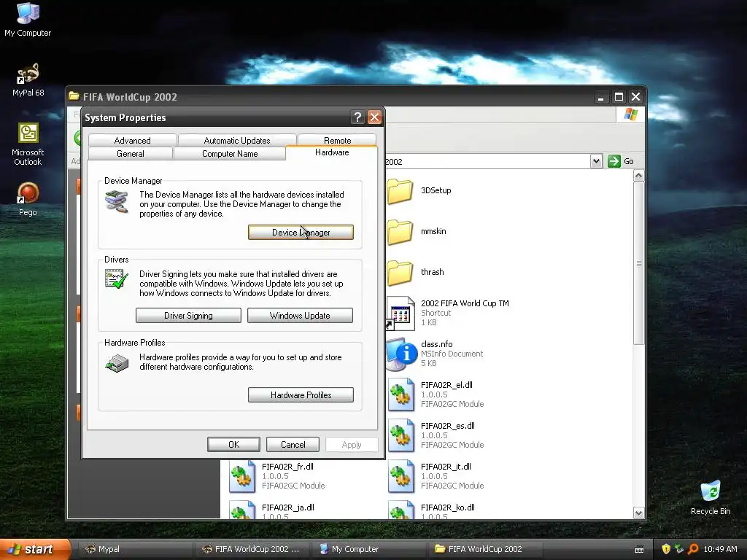Click the Windows Update button
The height and width of the screenshot is (560, 747).
(300, 315)
